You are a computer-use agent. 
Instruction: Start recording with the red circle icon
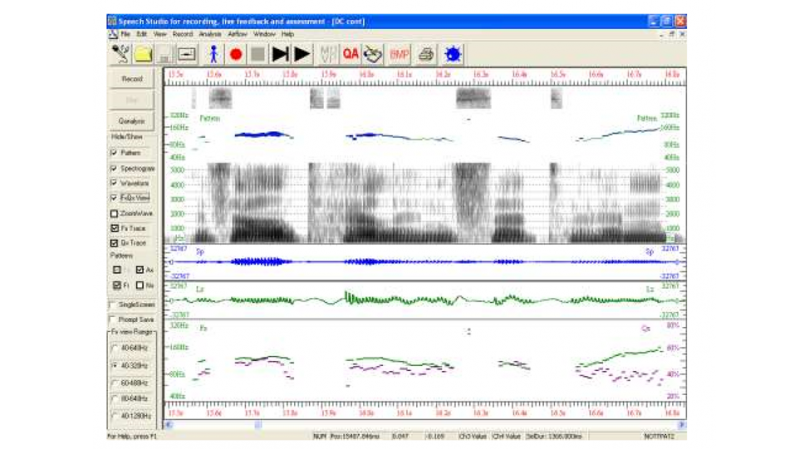(x=235, y=54)
